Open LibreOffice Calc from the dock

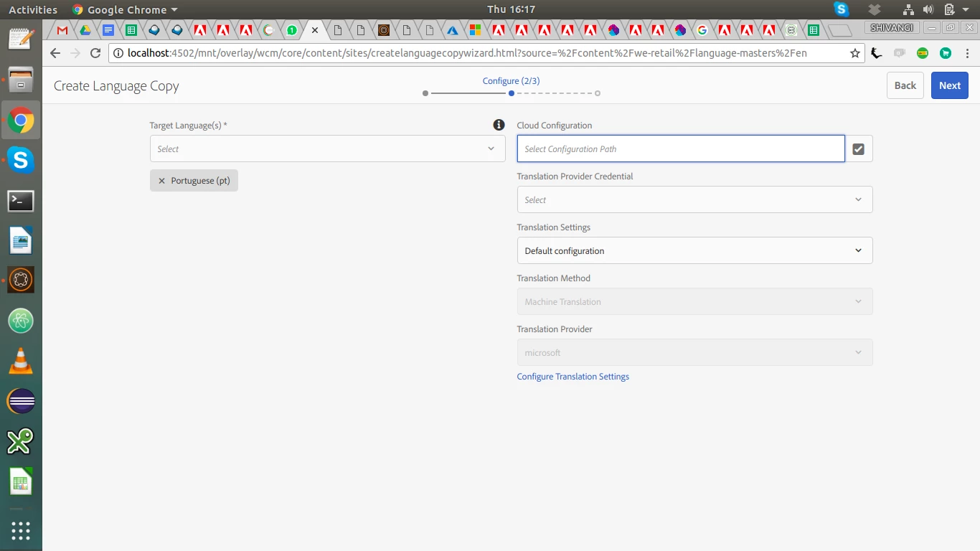21,481
